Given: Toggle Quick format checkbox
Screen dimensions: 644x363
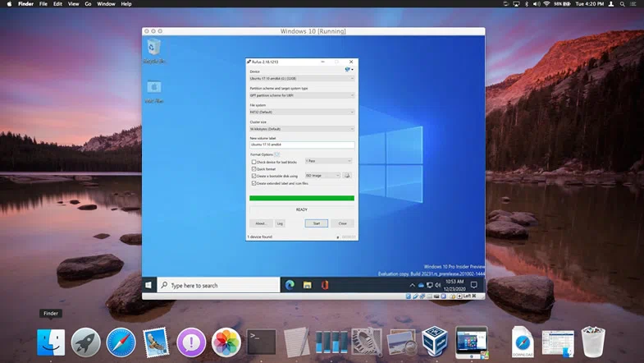Looking at the screenshot, I should [x=253, y=169].
